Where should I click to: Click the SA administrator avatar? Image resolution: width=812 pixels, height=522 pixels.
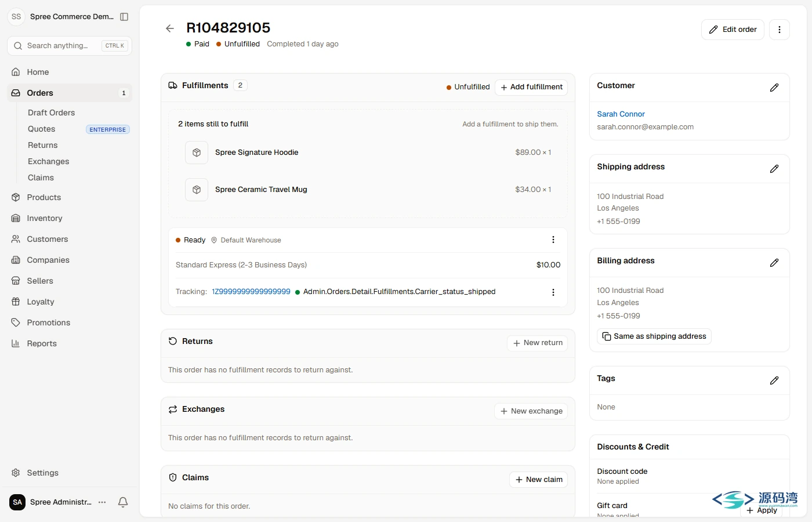17,502
